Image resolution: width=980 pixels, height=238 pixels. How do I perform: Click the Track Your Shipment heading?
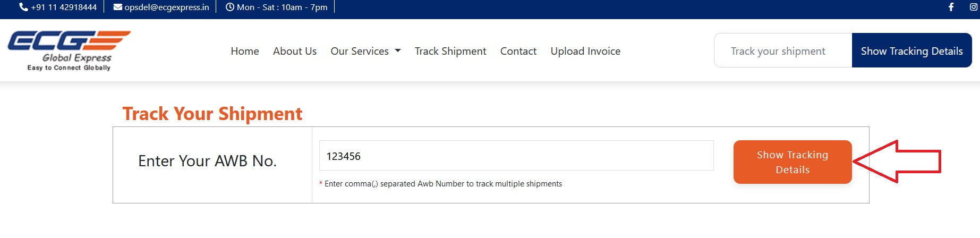(212, 114)
